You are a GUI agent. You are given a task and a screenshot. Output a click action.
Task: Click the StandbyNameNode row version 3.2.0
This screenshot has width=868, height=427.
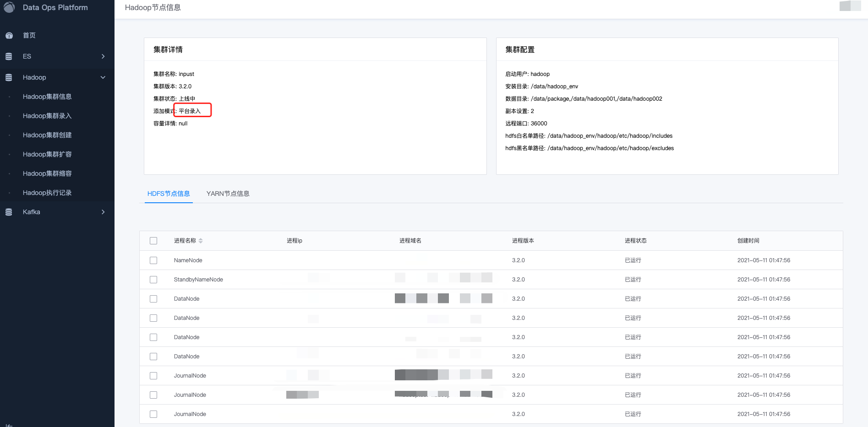point(519,280)
